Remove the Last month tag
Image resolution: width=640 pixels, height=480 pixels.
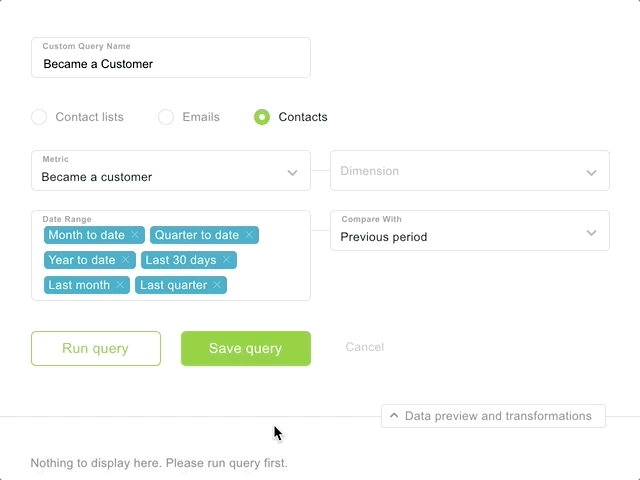tap(120, 285)
